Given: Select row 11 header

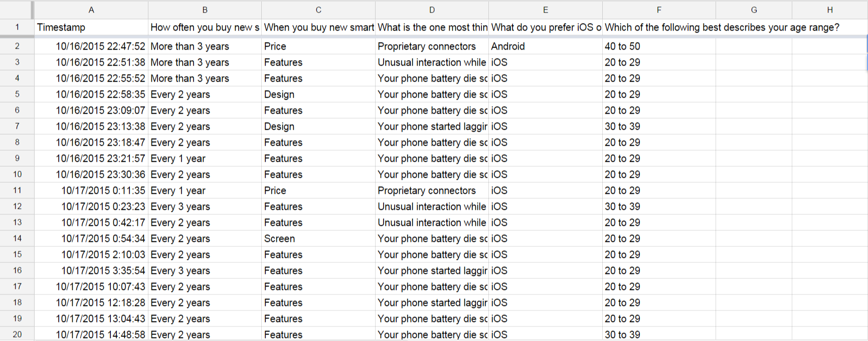Looking at the screenshot, I should (x=17, y=190).
